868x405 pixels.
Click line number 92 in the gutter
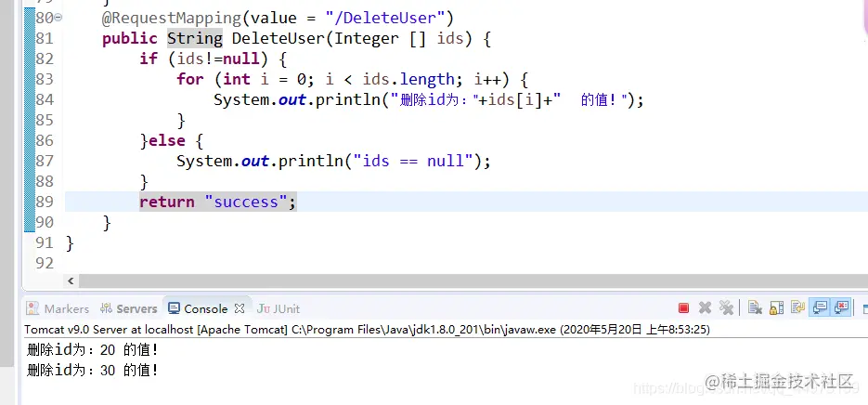pos(45,263)
